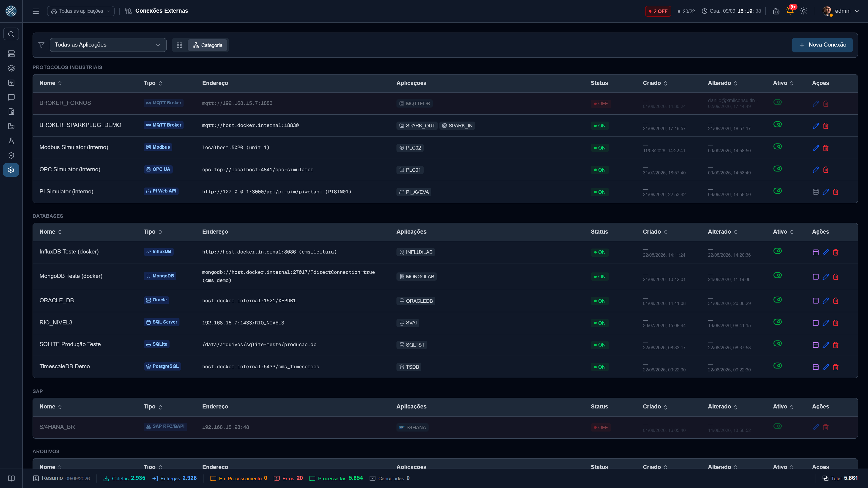The image size is (868, 488).
Task: Click the PI_AVEVA application tag
Action: 414,192
